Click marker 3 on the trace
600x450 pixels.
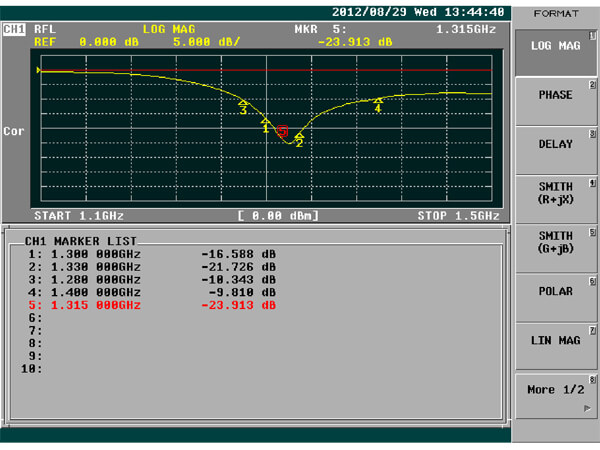243,107
